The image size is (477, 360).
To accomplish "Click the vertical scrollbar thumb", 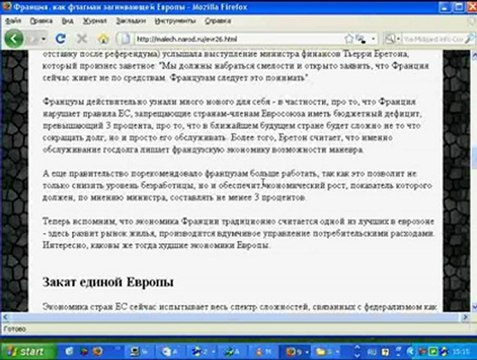I will click(474, 157).
